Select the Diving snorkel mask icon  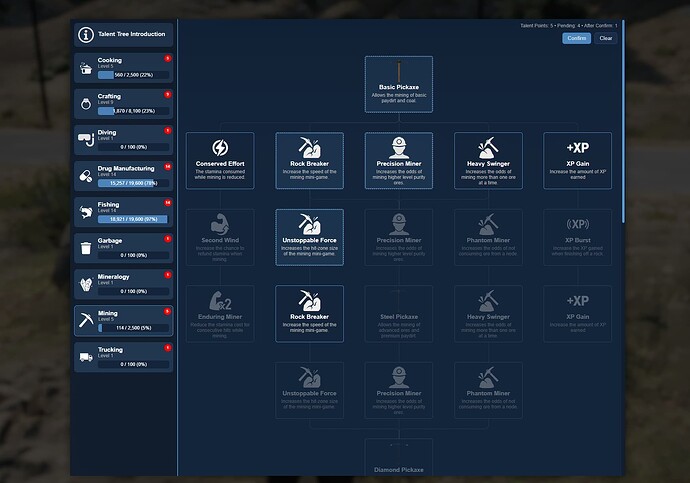86,140
